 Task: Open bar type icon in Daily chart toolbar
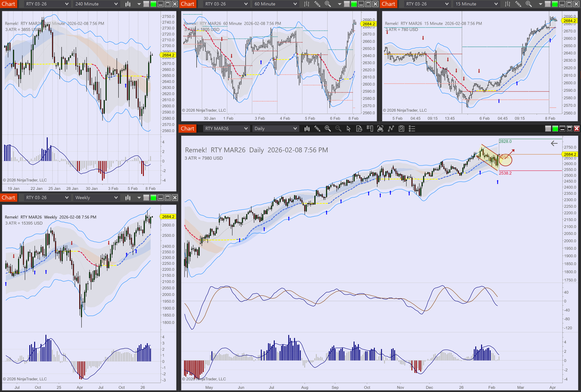click(307, 129)
